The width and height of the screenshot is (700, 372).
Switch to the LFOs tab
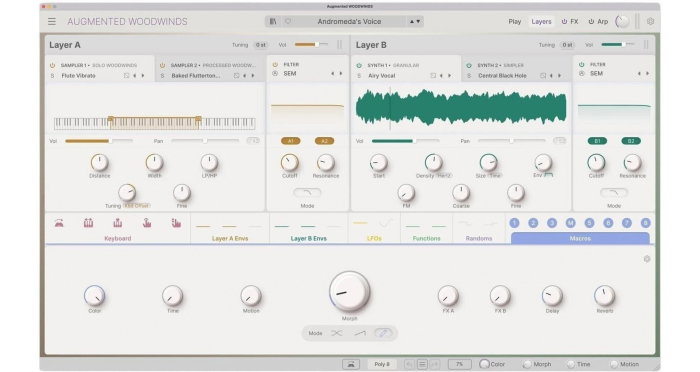pyautogui.click(x=374, y=238)
